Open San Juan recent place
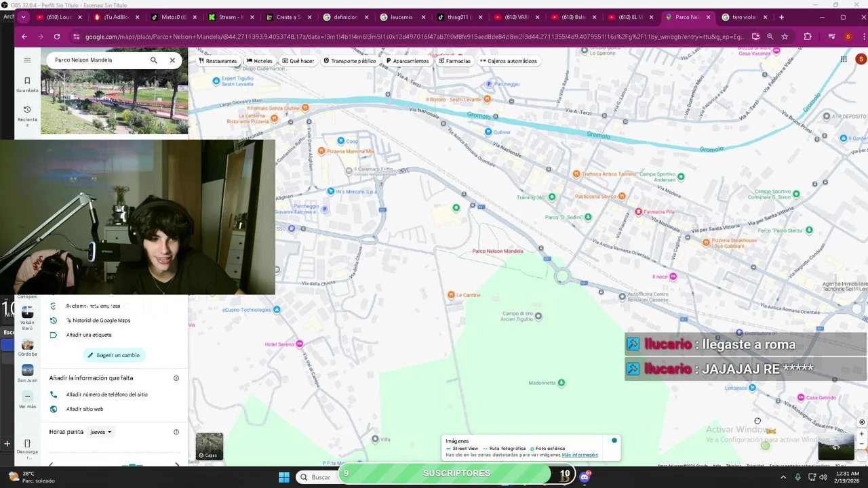This screenshot has height=488, width=868. (x=27, y=373)
